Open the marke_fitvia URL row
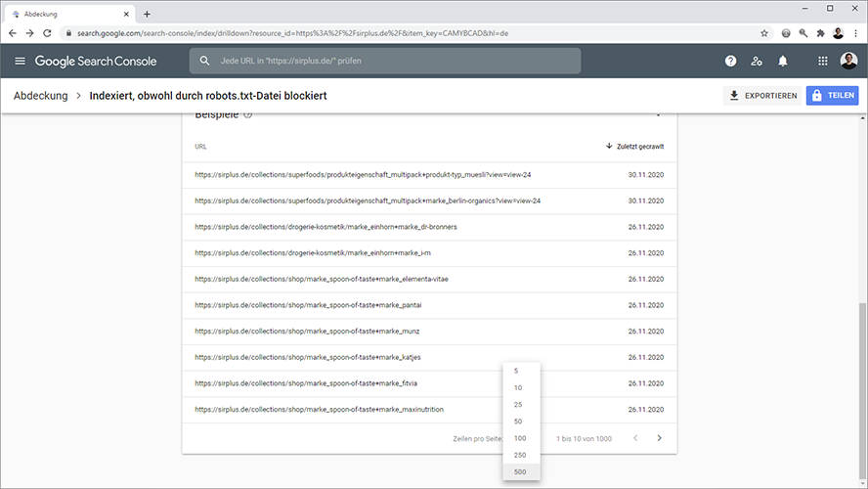The image size is (868, 489). pyautogui.click(x=429, y=383)
